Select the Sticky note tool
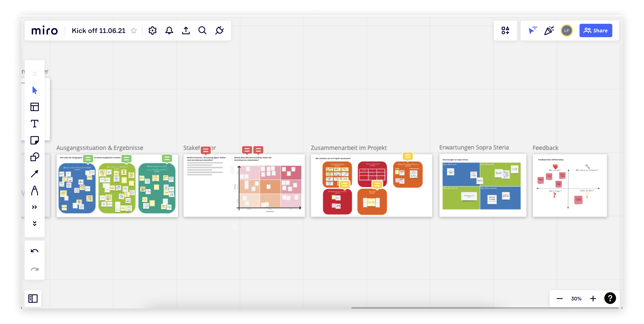644x324 pixels. pos(35,140)
